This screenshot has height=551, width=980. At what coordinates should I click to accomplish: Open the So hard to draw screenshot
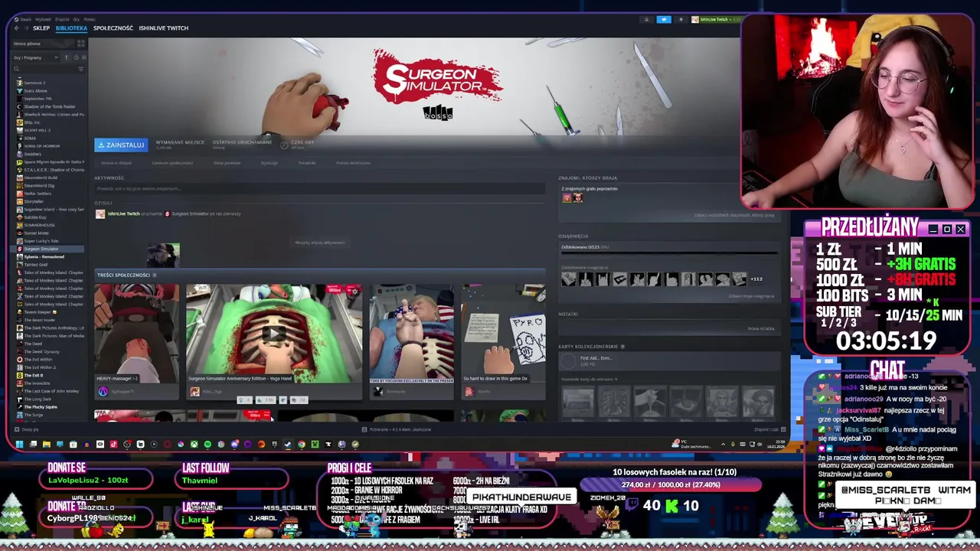[503, 333]
